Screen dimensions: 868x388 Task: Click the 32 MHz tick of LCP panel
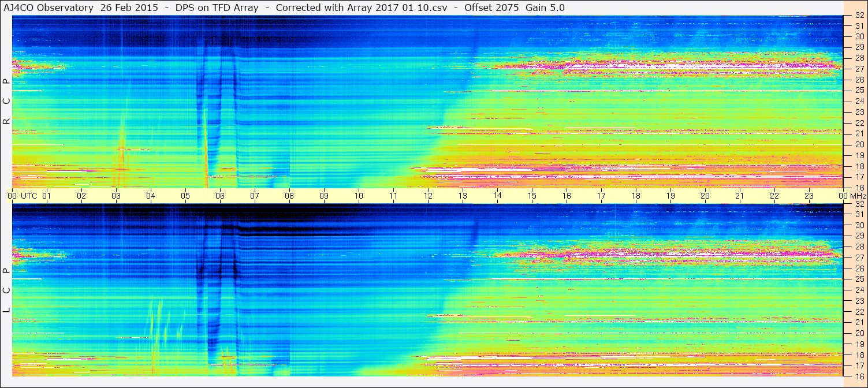(859, 204)
